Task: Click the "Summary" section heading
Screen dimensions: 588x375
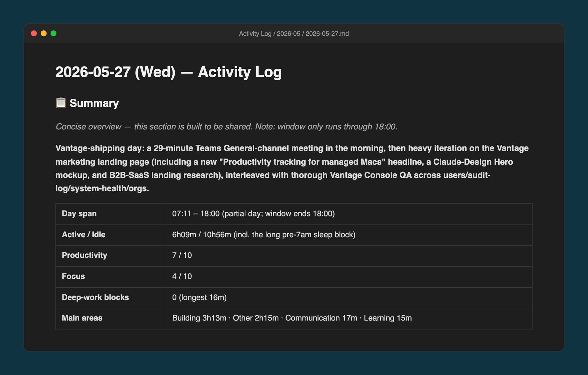Action: [x=94, y=103]
